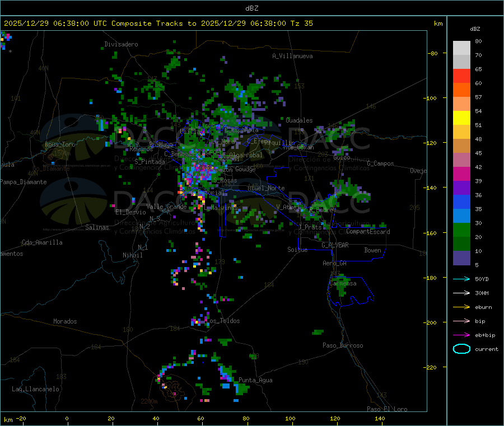Screen dimensions: 504x426
Task: Select the green 30 dBZ color swatch
Action: point(461,230)
